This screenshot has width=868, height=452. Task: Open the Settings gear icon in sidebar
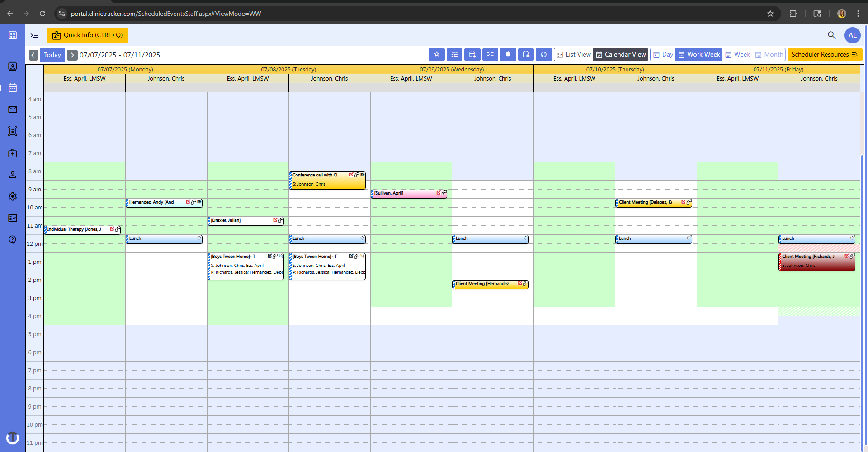[12, 196]
